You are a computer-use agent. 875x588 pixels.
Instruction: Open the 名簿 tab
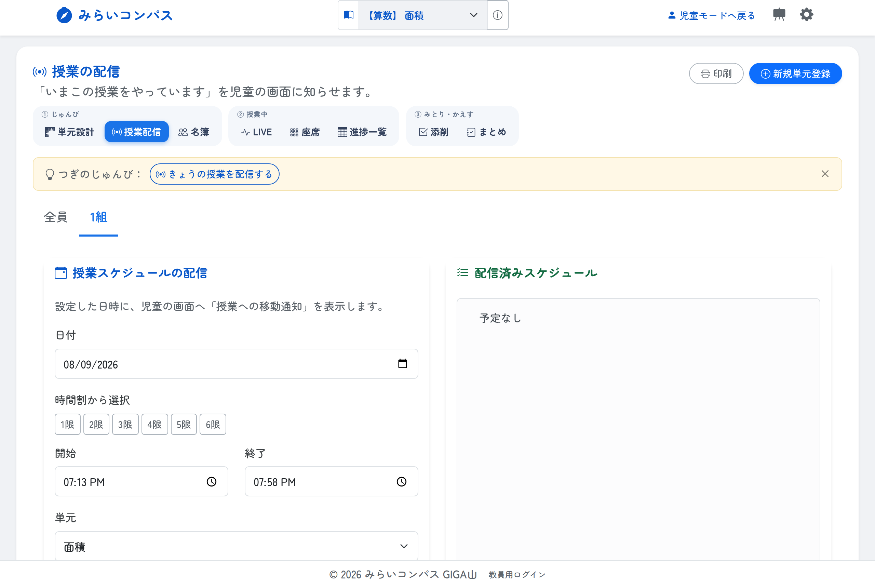point(194,132)
